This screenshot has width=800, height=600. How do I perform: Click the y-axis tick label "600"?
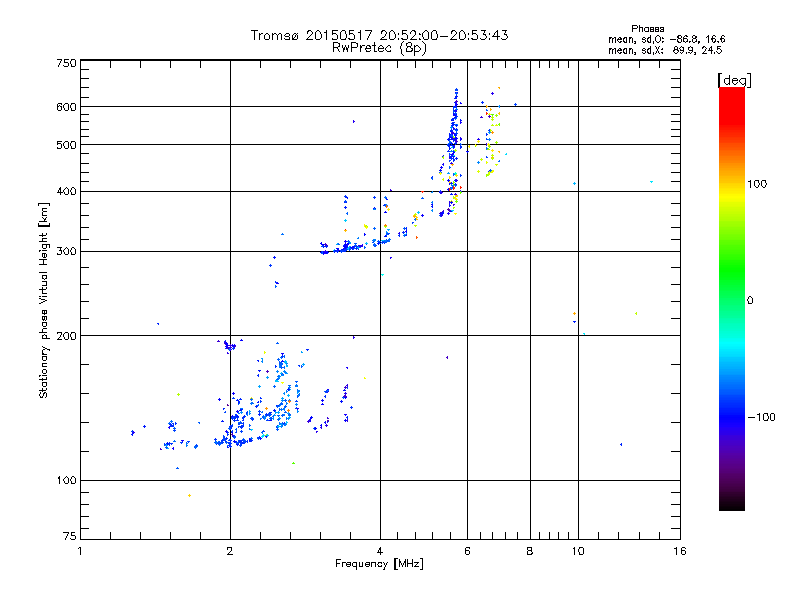pyautogui.click(x=66, y=107)
